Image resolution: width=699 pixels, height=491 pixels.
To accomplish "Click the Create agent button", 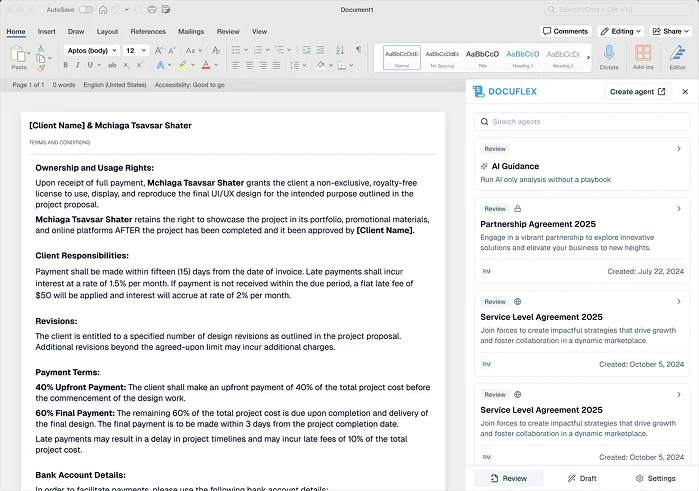I will coord(638,91).
